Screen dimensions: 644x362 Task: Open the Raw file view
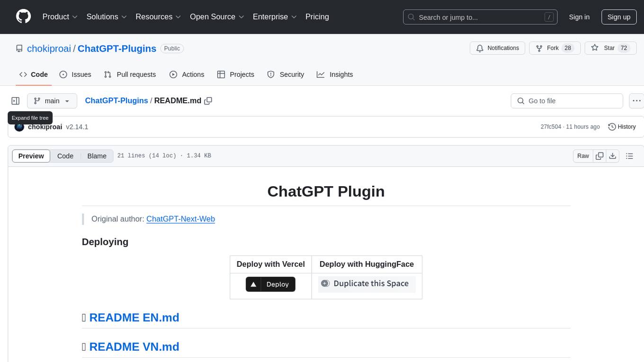[583, 156]
